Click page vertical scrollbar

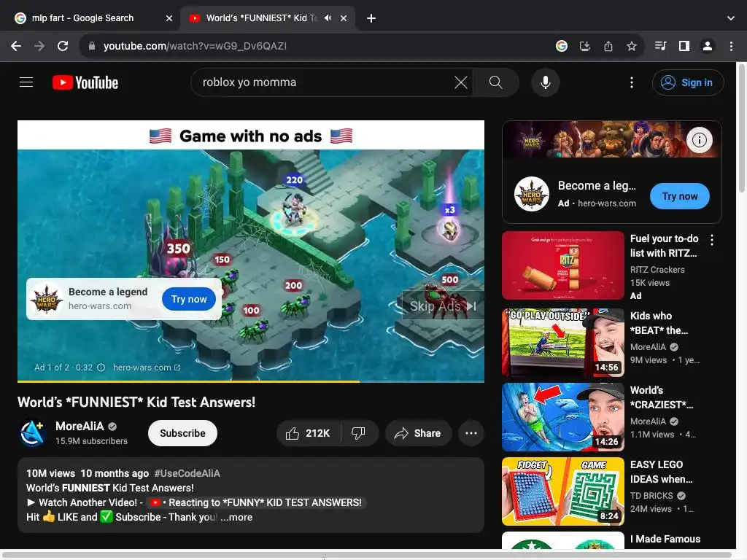click(x=741, y=128)
